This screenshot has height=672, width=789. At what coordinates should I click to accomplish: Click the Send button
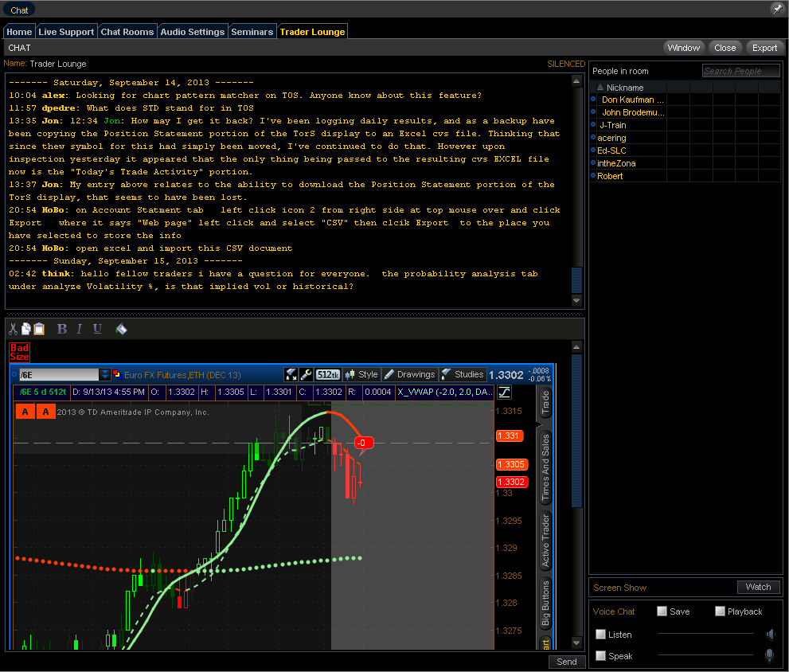coord(567,662)
